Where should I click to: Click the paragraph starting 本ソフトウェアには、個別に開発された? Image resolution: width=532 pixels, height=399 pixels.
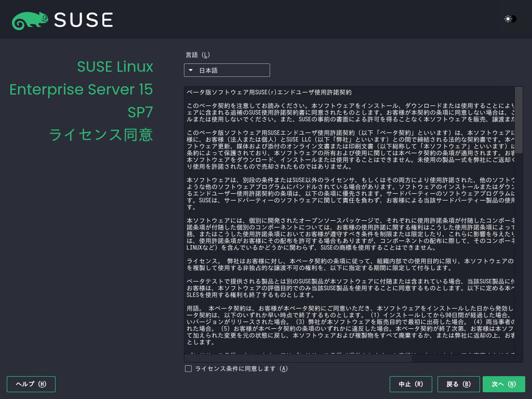(x=351, y=234)
